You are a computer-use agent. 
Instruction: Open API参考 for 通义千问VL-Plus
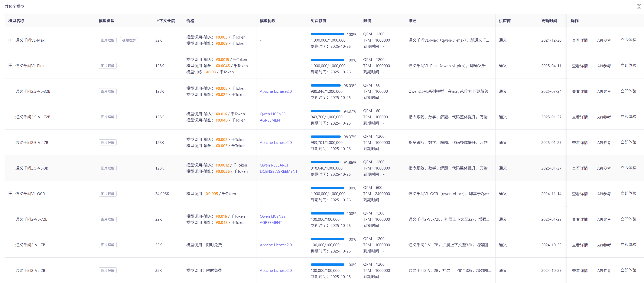[x=604, y=66]
